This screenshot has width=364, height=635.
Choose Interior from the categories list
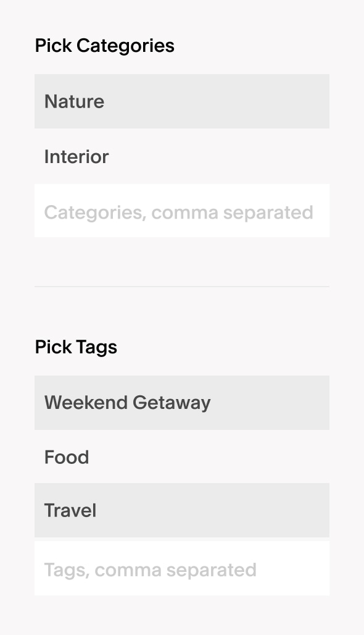click(x=182, y=157)
